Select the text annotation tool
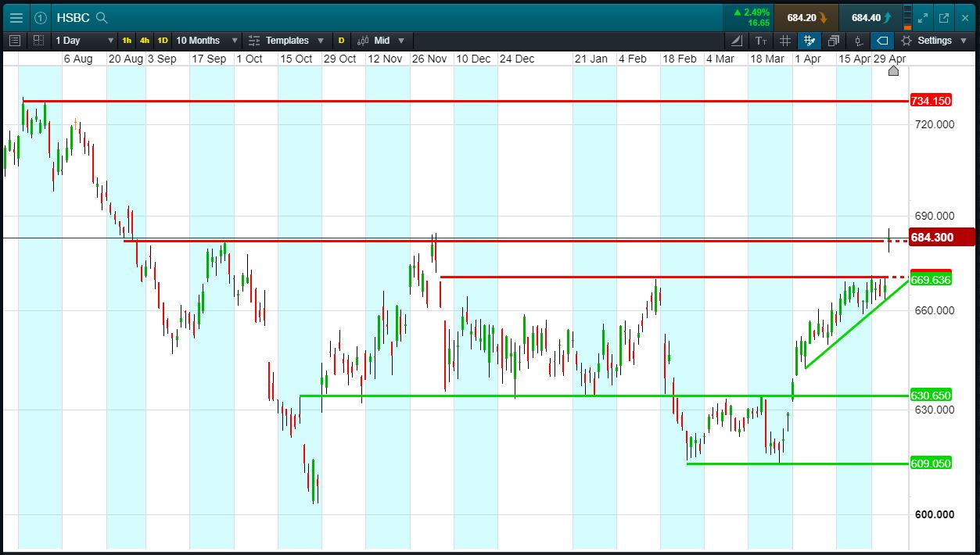This screenshot has height=555, width=980. click(x=761, y=40)
